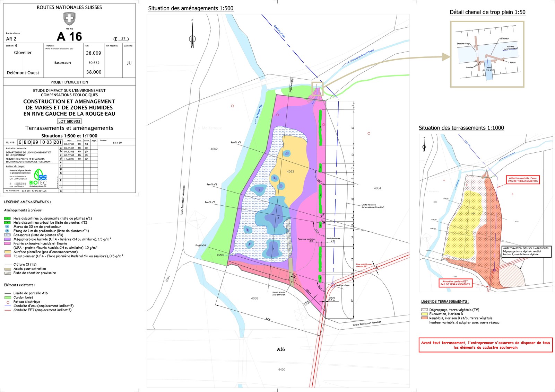Click the 'Zone possible avec conduite EET' red note

364,265
